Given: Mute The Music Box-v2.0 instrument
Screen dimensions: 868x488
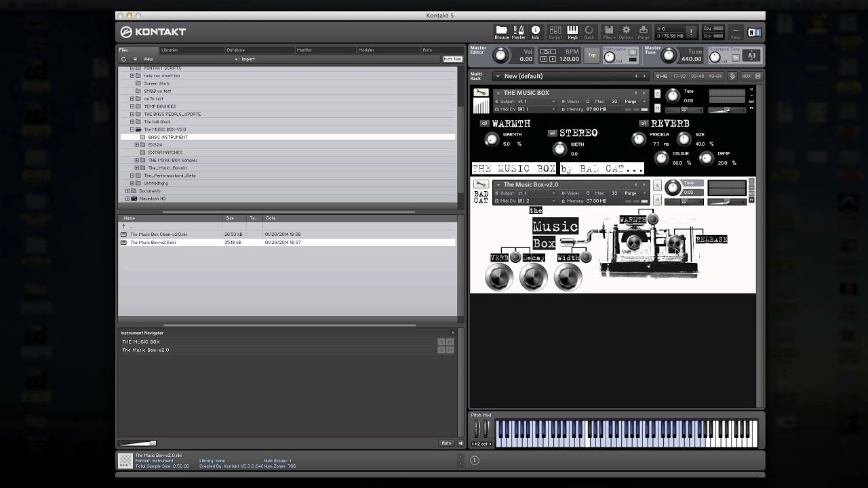Looking at the screenshot, I should click(x=657, y=199).
